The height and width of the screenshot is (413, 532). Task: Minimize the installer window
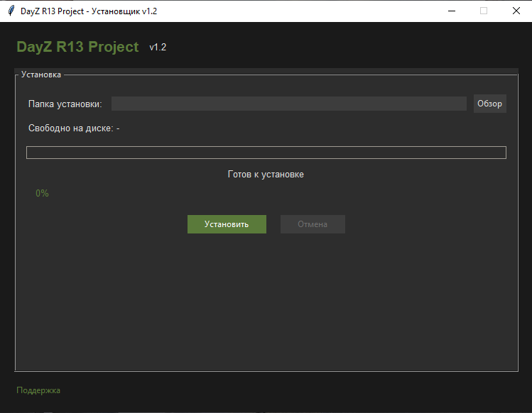coord(452,11)
